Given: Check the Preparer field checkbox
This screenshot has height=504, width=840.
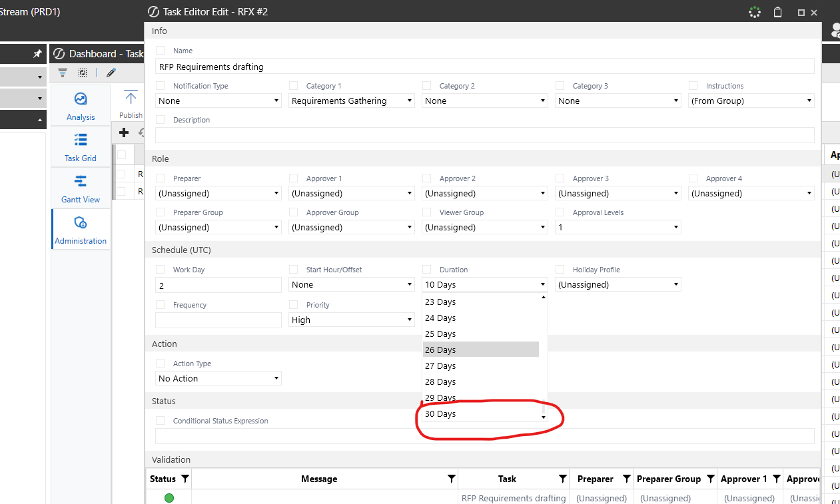Looking at the screenshot, I should point(160,178).
